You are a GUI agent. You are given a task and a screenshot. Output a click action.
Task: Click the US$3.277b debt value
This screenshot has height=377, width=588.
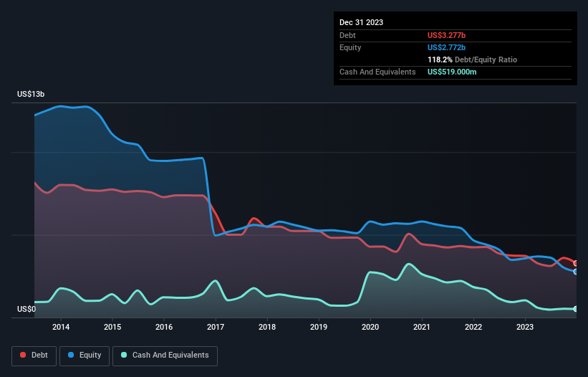click(x=446, y=35)
